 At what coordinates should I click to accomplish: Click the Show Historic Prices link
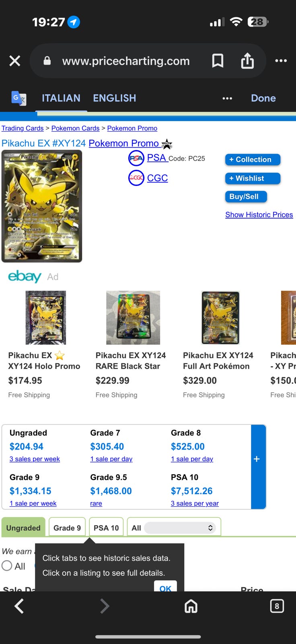point(259,215)
